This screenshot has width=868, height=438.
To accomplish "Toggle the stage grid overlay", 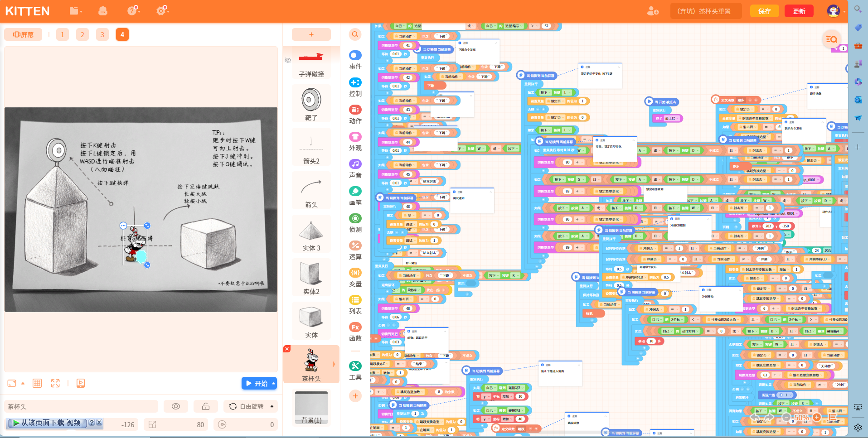I will tap(37, 383).
